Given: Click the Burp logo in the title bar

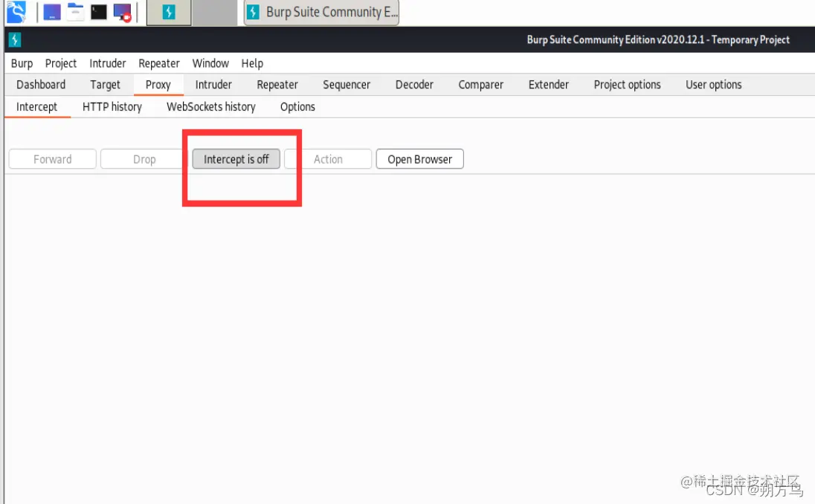Looking at the screenshot, I should [x=15, y=39].
